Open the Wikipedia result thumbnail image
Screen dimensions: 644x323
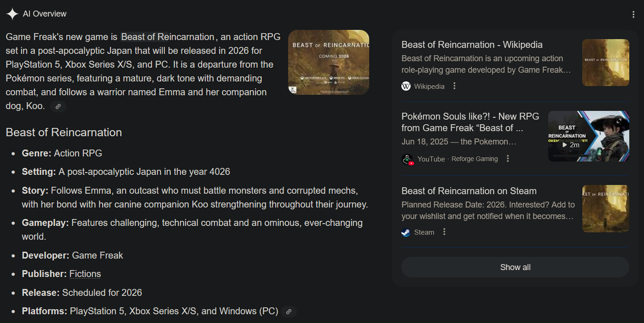click(x=606, y=63)
